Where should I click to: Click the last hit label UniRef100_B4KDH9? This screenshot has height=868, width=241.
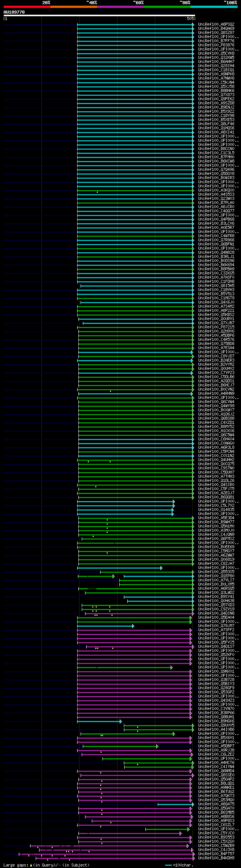pyautogui.click(x=216, y=858)
